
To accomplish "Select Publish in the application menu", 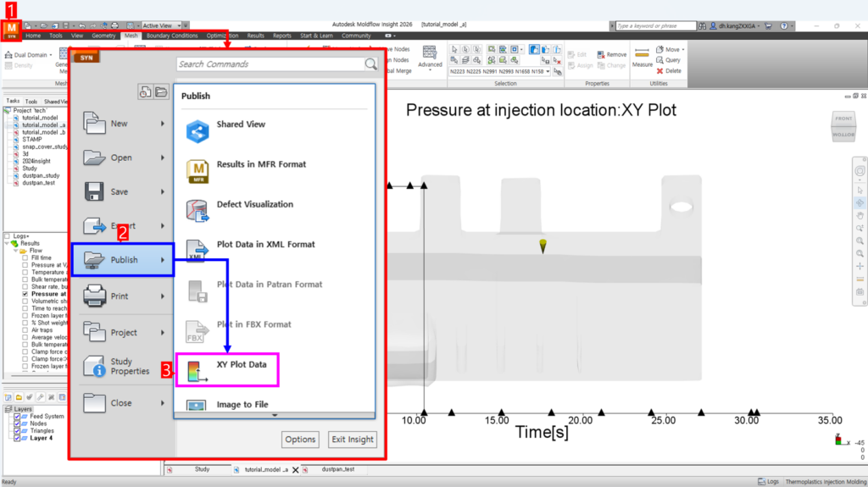I will (x=123, y=260).
